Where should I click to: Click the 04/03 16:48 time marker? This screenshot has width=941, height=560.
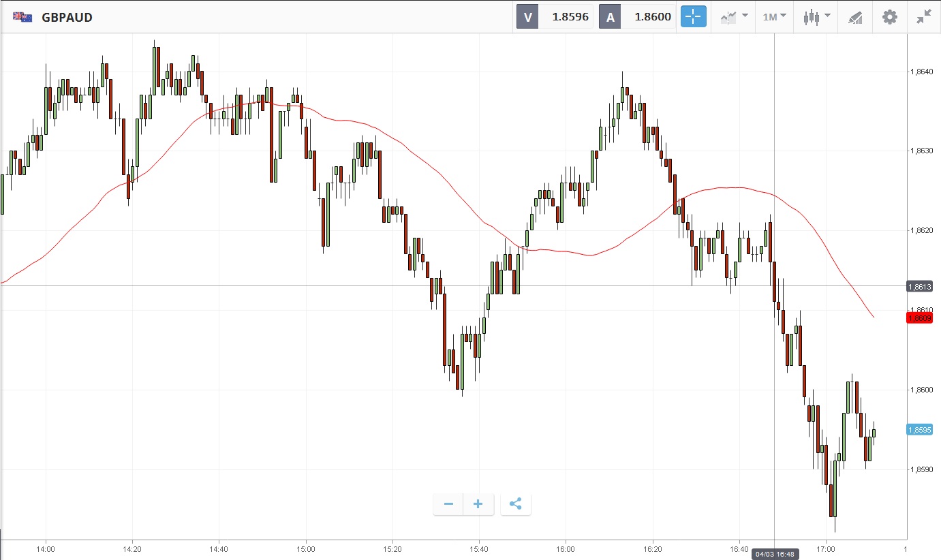[775, 554]
